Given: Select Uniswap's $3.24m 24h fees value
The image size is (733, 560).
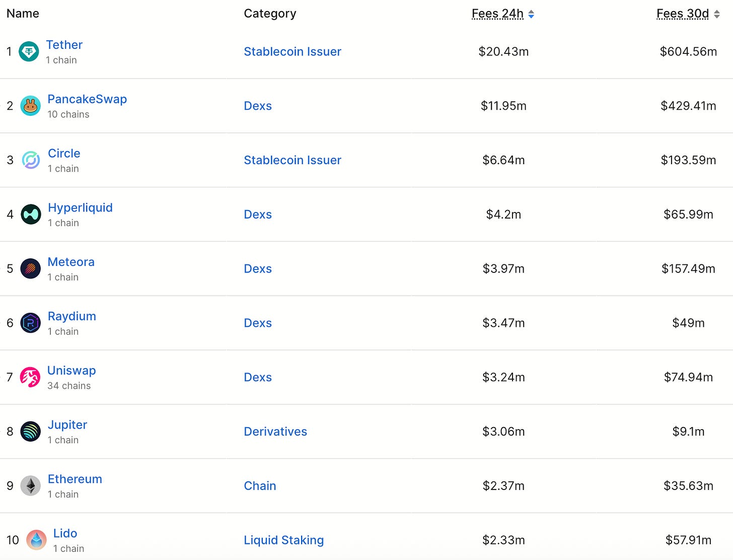Looking at the screenshot, I should click(x=503, y=377).
